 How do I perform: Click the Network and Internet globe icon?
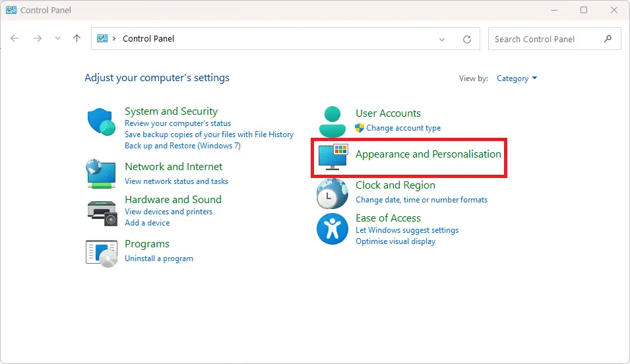point(101,173)
